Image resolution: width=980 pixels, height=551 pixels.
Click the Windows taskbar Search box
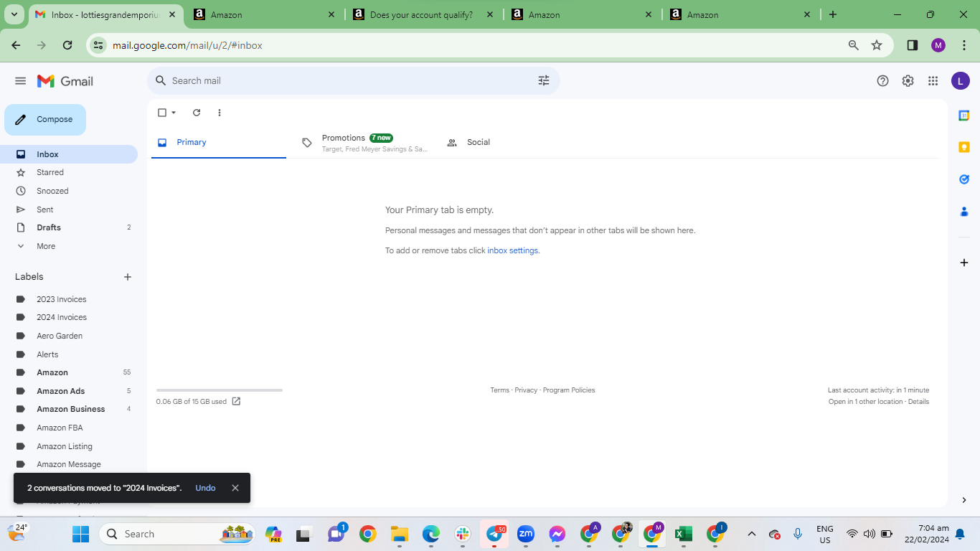(177, 534)
